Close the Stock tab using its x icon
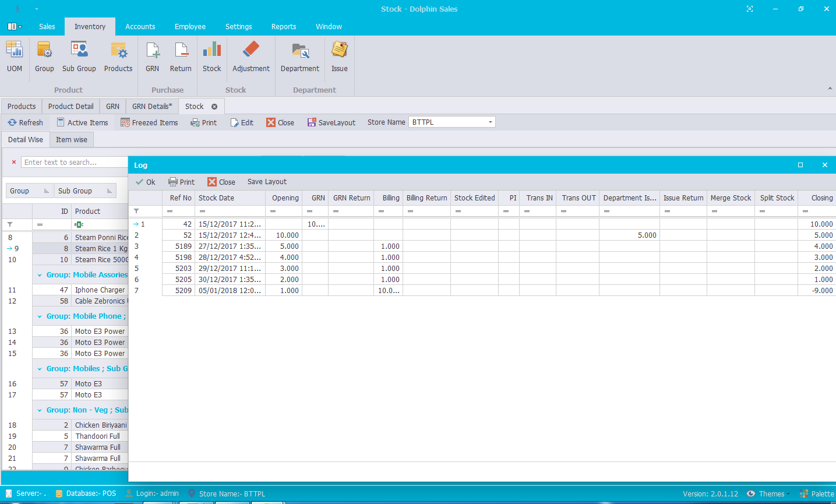The height and width of the screenshot is (504, 836). [x=214, y=107]
